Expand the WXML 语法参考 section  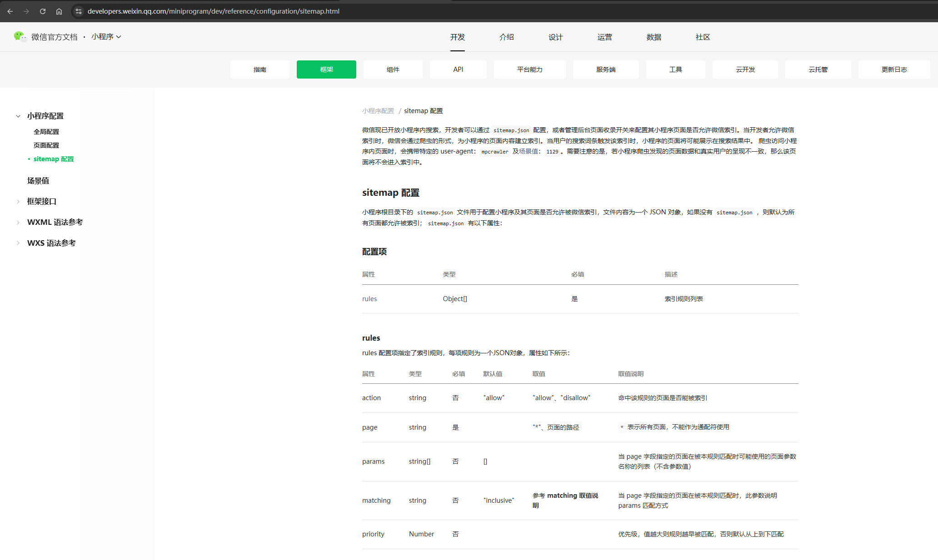[18, 223]
